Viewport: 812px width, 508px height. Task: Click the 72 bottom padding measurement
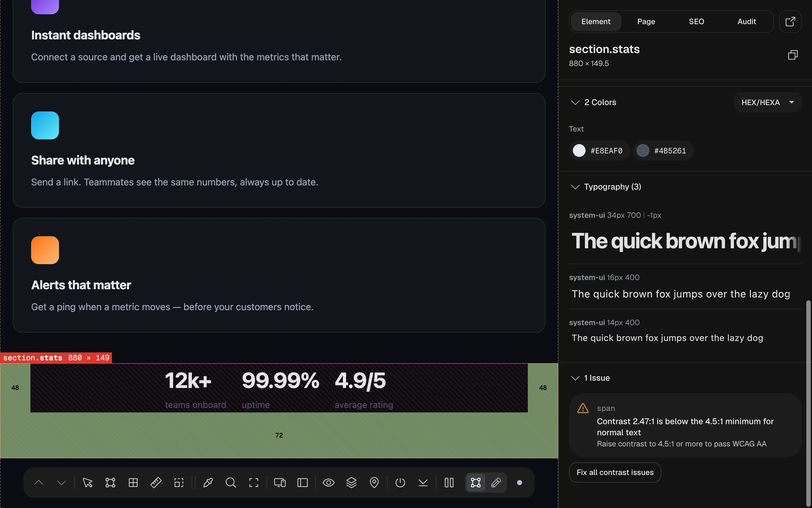pyautogui.click(x=279, y=435)
